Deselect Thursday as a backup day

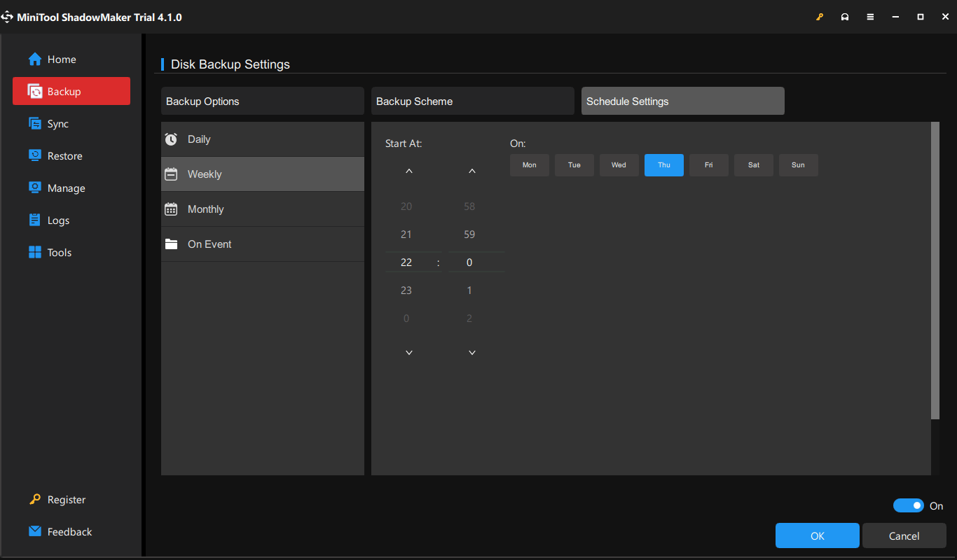coord(663,164)
